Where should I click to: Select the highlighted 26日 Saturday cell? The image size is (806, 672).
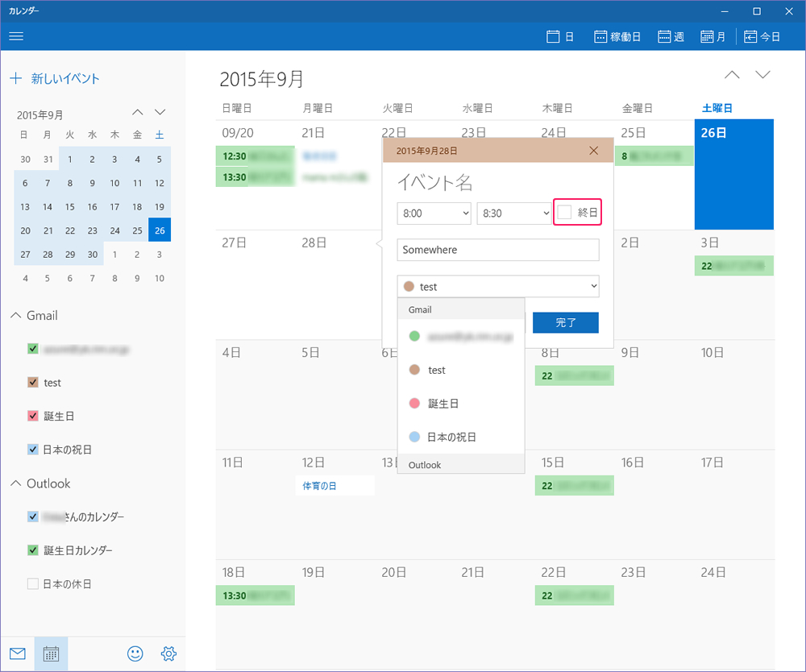(x=734, y=174)
